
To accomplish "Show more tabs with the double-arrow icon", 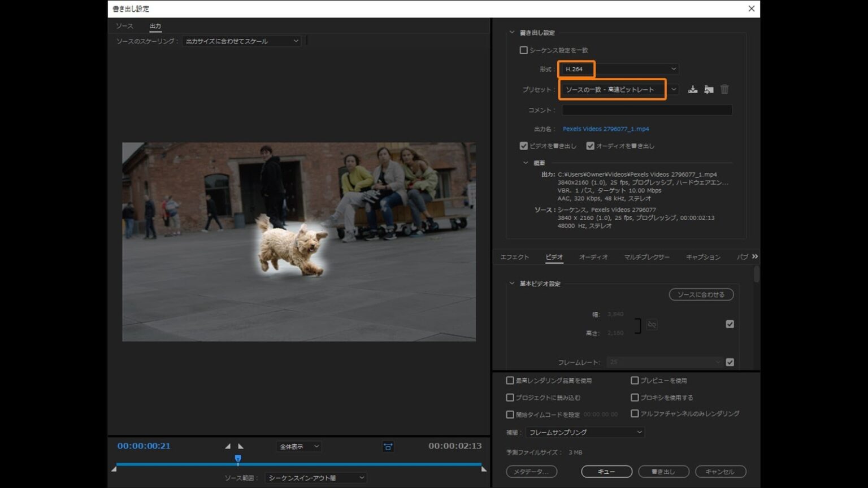I will pos(755,256).
